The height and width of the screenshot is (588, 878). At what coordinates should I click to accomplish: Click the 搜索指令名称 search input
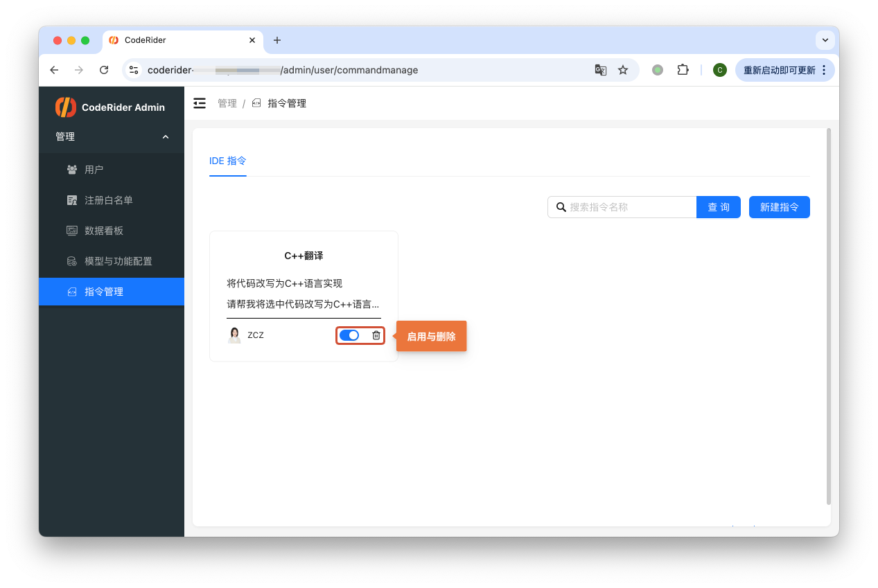pyautogui.click(x=622, y=207)
